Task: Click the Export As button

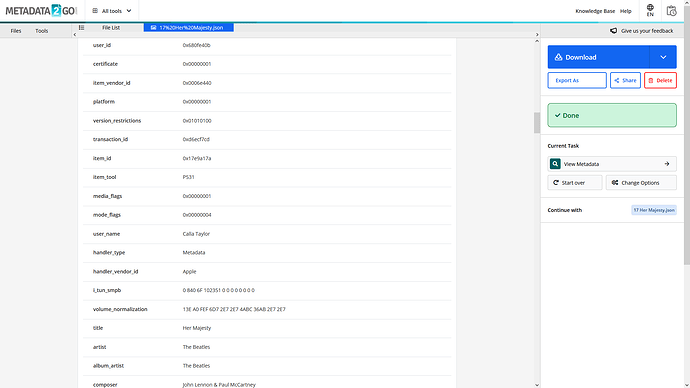Action: (577, 81)
